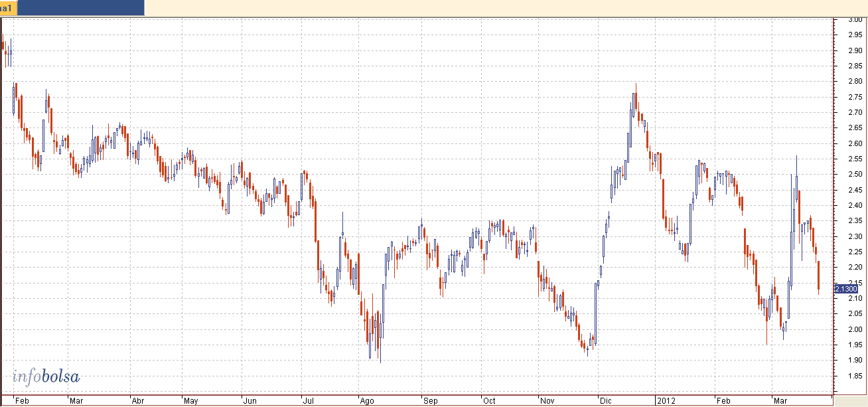Click the 3.00 price axis value
This screenshot has height=407, width=868.
(855, 19)
